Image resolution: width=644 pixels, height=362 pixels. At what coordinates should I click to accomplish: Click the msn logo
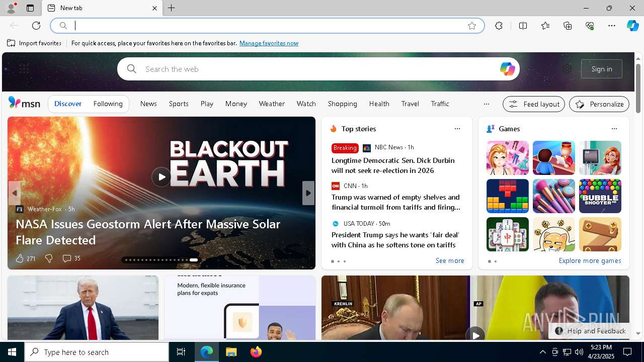[x=24, y=103]
